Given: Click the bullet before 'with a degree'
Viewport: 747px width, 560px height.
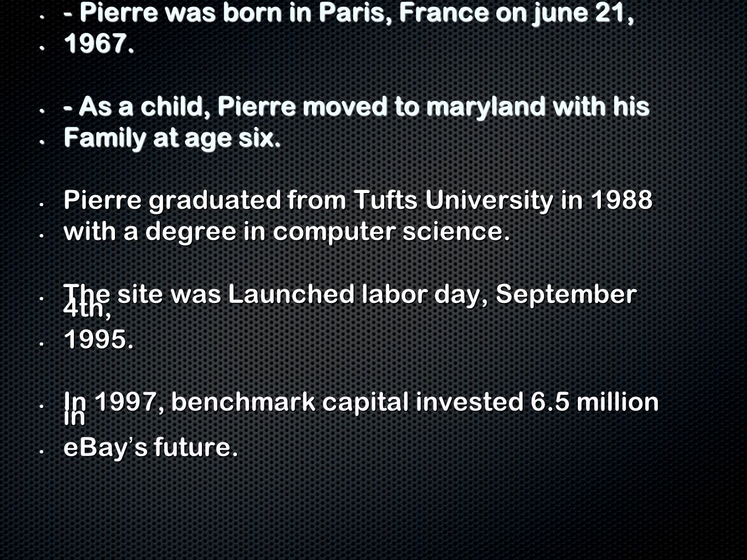Looking at the screenshot, I should point(41,235).
